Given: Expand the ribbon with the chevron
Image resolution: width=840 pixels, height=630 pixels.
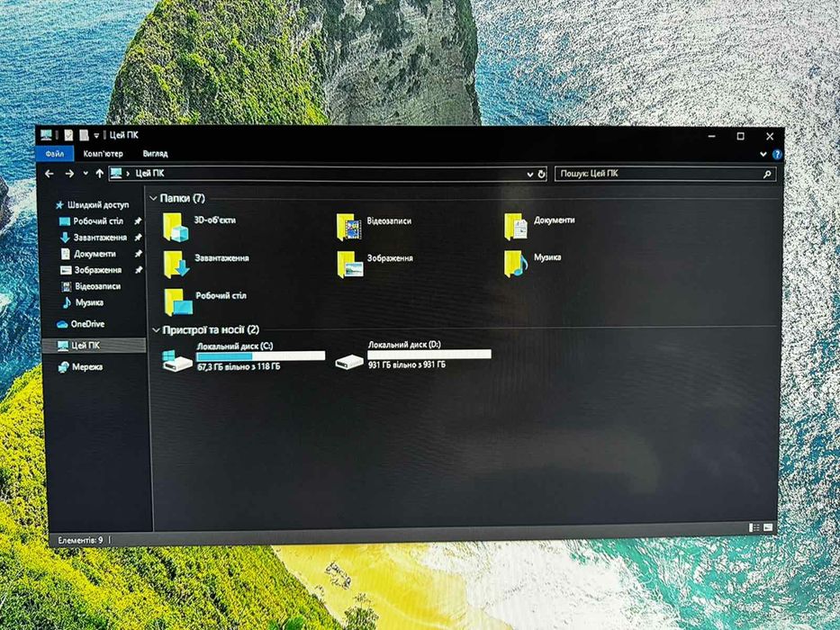Looking at the screenshot, I should click(763, 154).
